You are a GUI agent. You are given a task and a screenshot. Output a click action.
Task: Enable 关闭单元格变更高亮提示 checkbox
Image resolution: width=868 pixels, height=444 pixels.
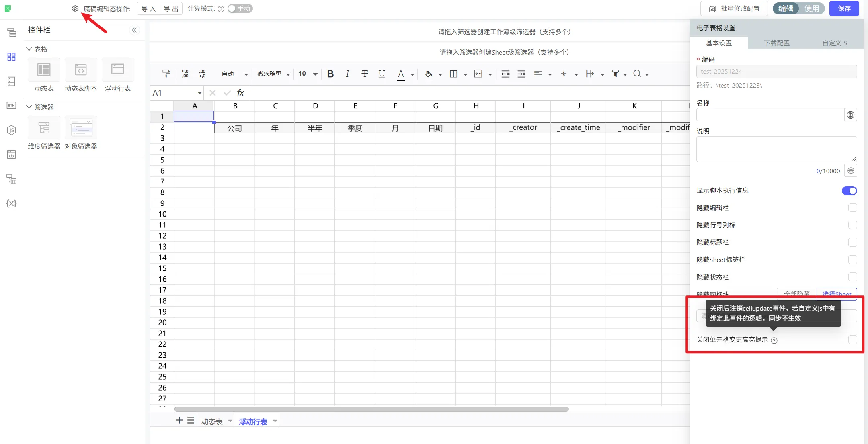852,340
